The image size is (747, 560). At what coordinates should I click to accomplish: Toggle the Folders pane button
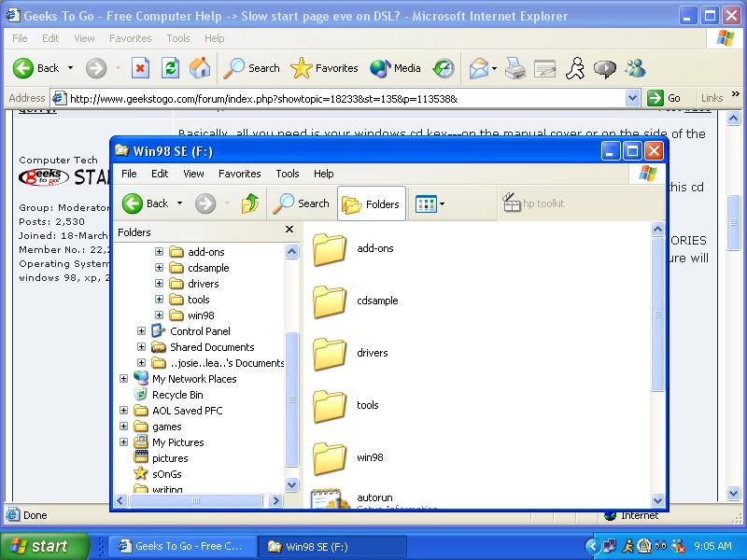tap(372, 203)
